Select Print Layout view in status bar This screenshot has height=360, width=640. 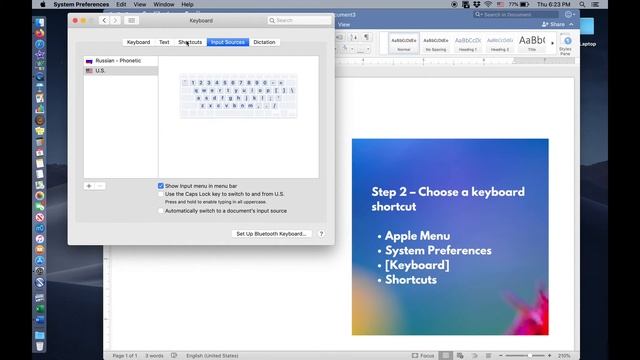click(446, 356)
